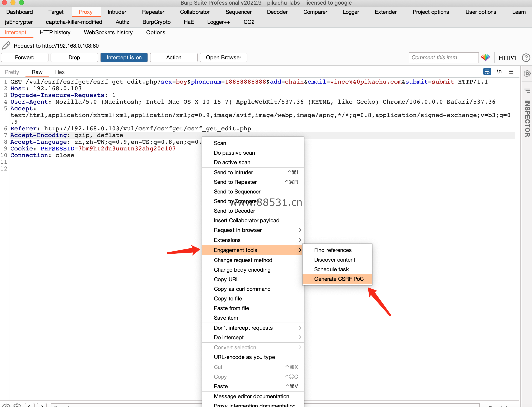Switch to the Logger tab
Image resolution: width=532 pixels, height=407 pixels.
pyautogui.click(x=351, y=12)
